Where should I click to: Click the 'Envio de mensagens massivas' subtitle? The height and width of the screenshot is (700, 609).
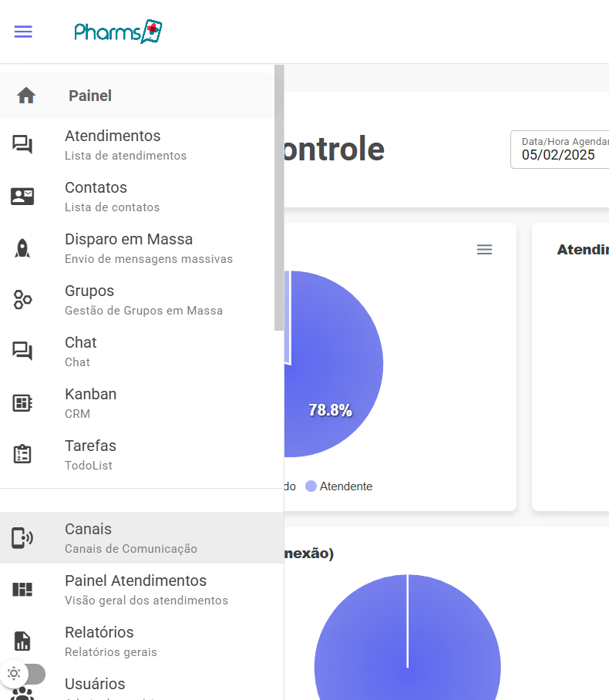click(149, 259)
